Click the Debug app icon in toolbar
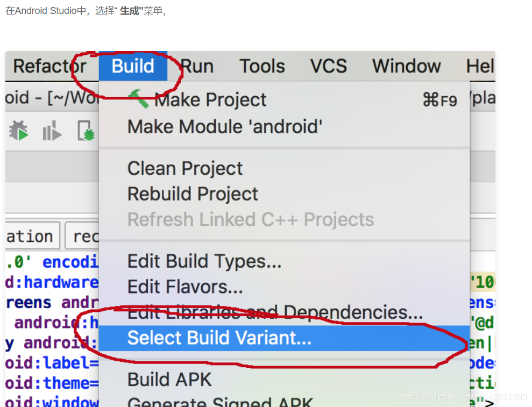Viewport: 532px width, 407px height. (19, 130)
